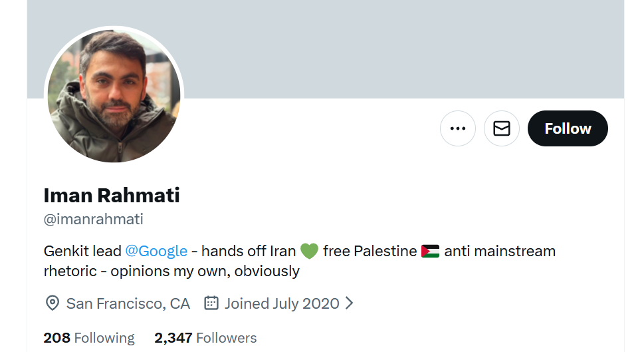This screenshot has height=352, width=644.
Task: Open the @Google mention link
Action: click(x=156, y=251)
